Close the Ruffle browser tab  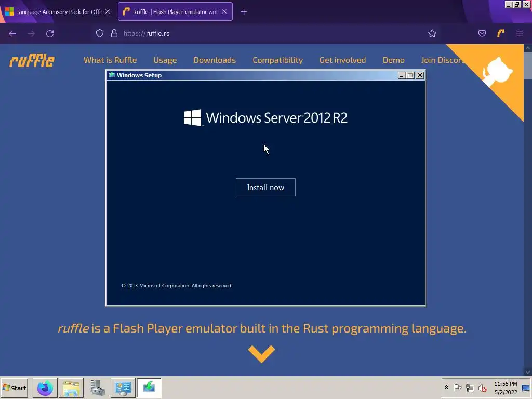224,11
